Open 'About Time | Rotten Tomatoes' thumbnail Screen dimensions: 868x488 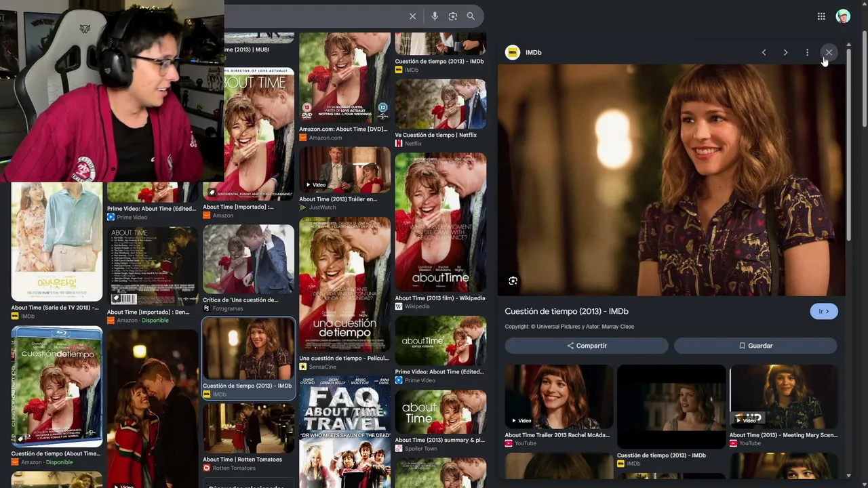248,428
